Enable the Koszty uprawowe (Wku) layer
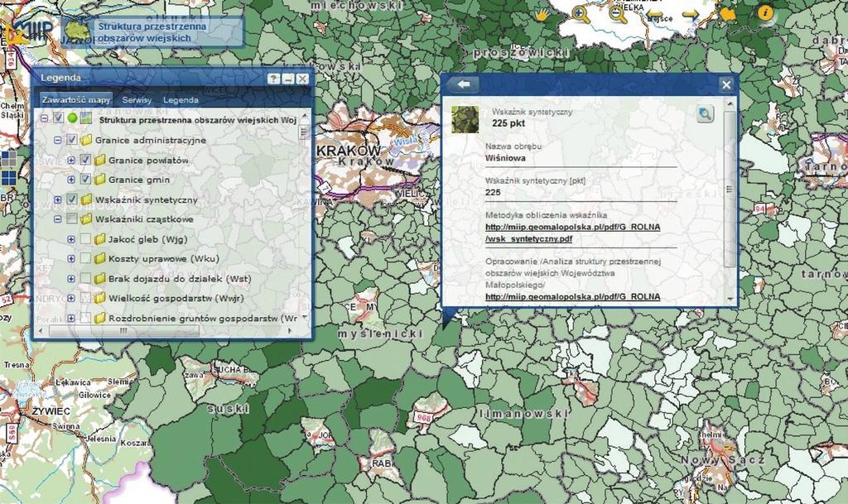The height and width of the screenshot is (504, 848). pos(85,258)
